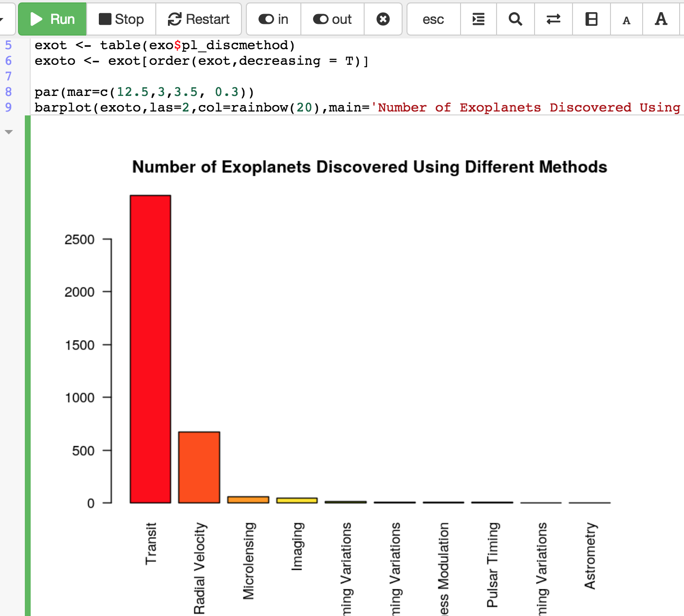Place cursor in par(mar=...) code line

[146, 92]
